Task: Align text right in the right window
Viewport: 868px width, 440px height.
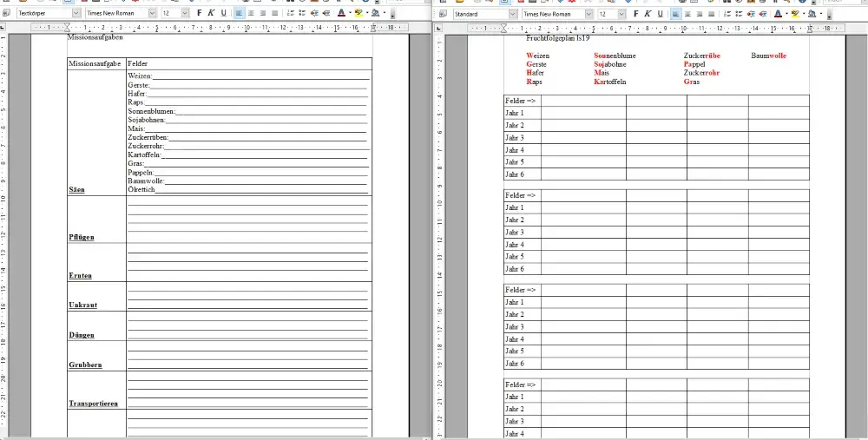Action: (700, 14)
